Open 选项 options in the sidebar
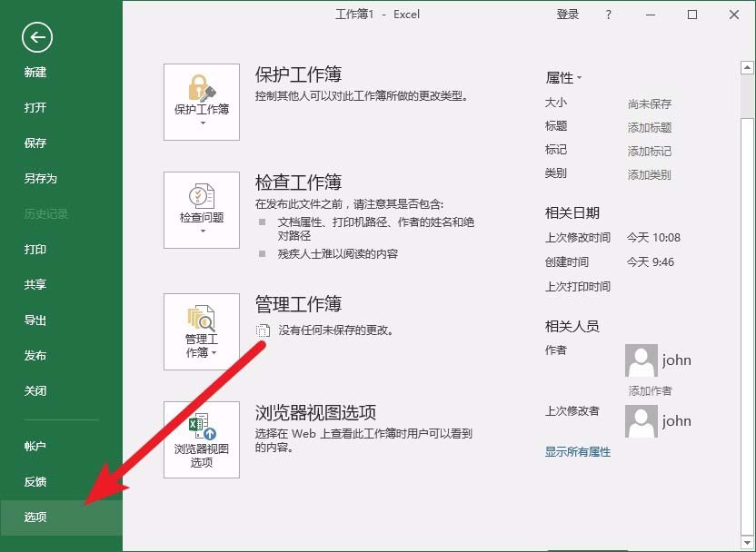 coord(61,517)
